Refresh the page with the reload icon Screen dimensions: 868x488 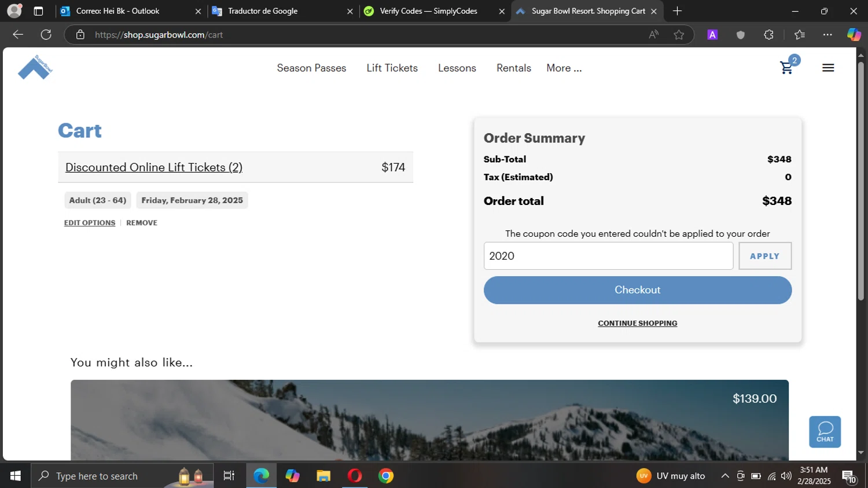point(46,35)
